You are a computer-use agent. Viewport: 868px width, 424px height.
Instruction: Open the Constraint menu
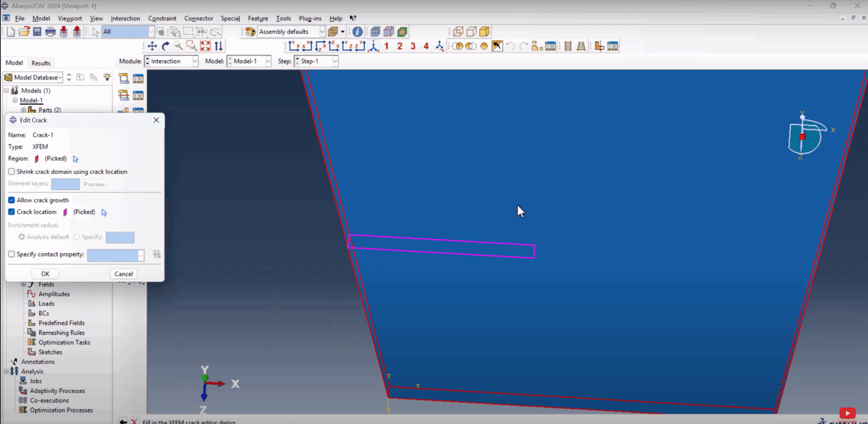[x=162, y=18]
